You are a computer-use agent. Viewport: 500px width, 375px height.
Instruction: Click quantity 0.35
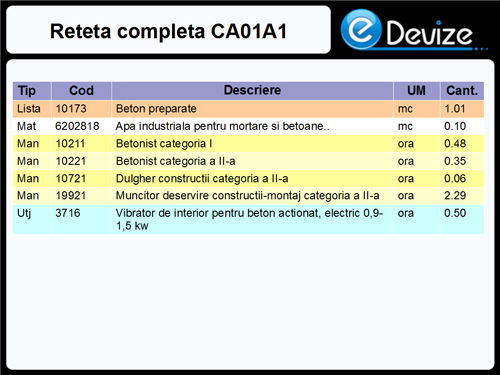(x=455, y=161)
